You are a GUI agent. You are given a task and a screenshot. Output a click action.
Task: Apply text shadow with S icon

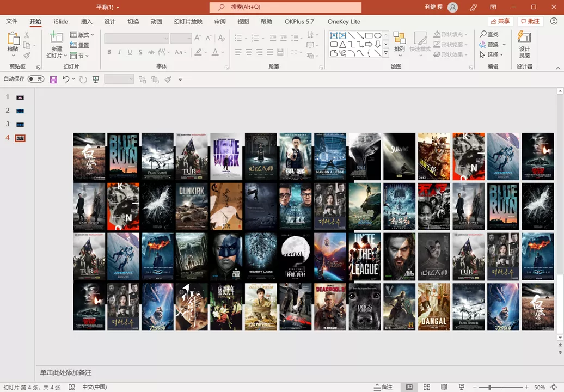(140, 52)
